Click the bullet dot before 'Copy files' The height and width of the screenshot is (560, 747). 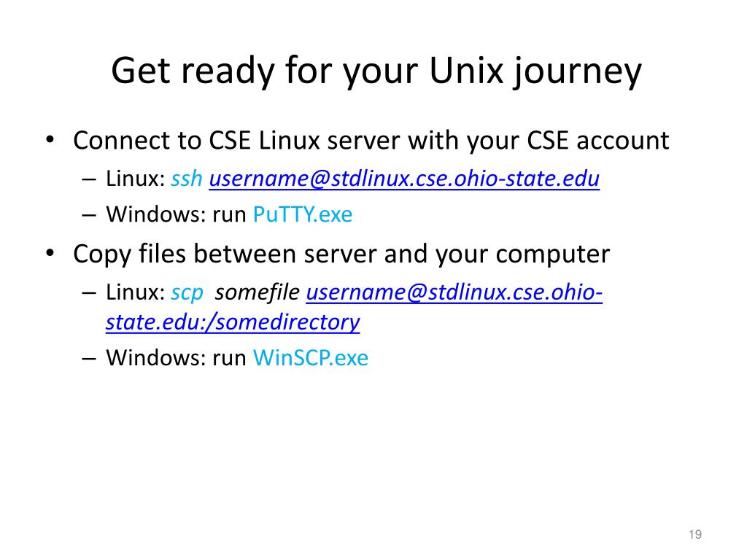(50, 254)
